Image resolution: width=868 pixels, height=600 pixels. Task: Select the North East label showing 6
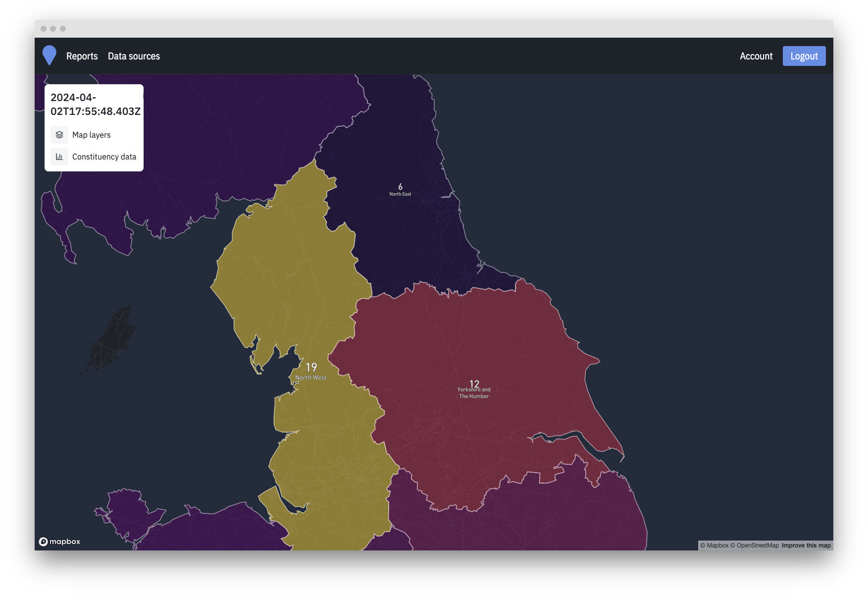click(400, 190)
